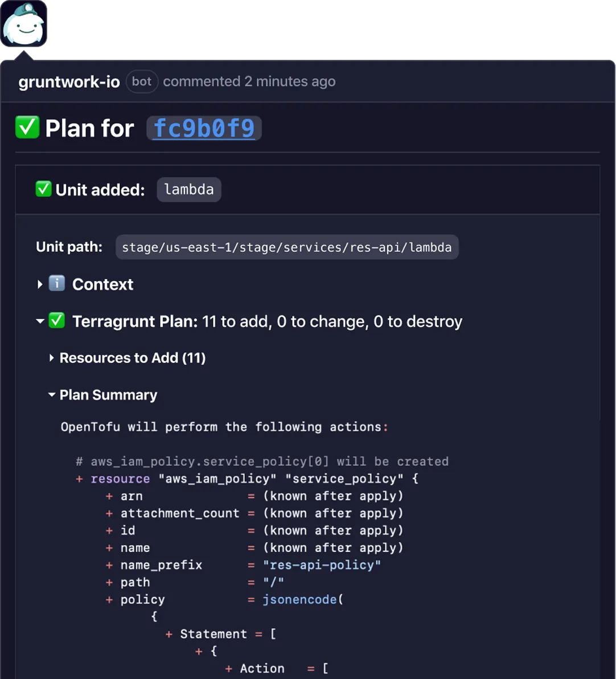Click the 'arn' attribute line
The height and width of the screenshot is (679, 616).
254,496
